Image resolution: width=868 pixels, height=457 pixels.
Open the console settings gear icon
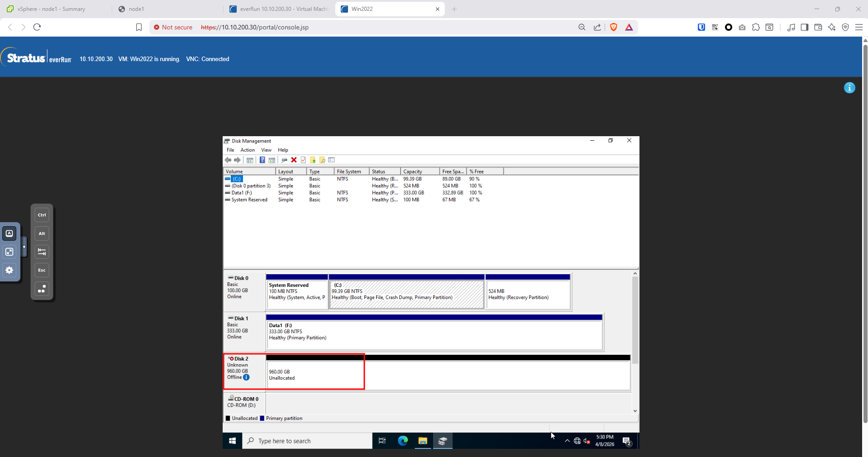(9, 270)
